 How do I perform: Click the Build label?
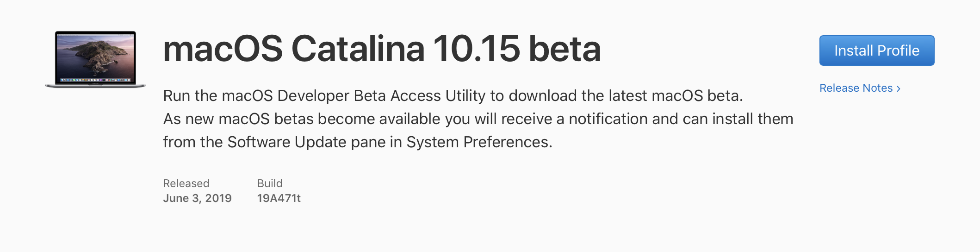click(x=269, y=183)
